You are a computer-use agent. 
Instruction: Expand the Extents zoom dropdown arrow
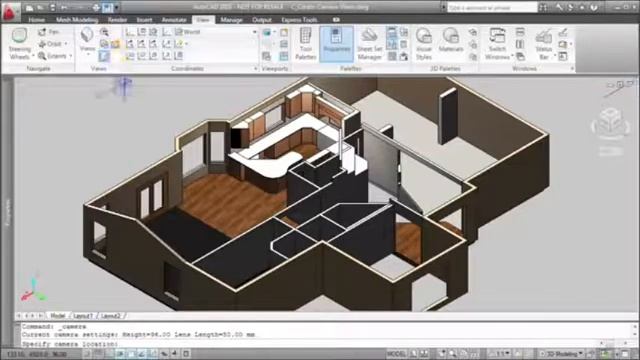(x=71, y=56)
